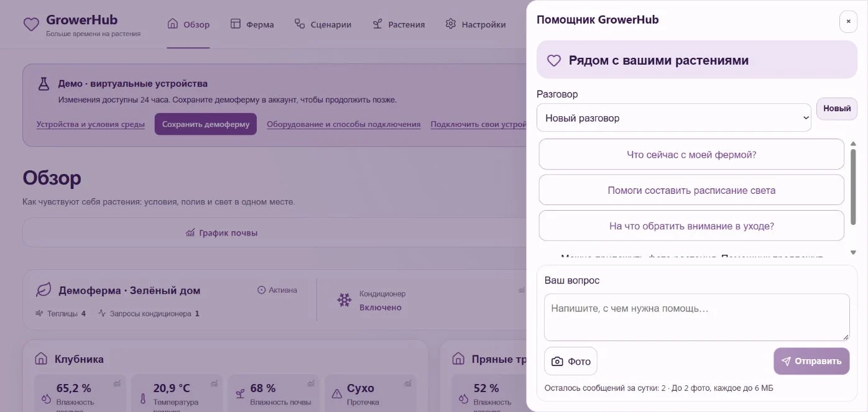868x412 pixels.
Task: Click the wind icon beside Теплицы 4
Action: coord(40,313)
